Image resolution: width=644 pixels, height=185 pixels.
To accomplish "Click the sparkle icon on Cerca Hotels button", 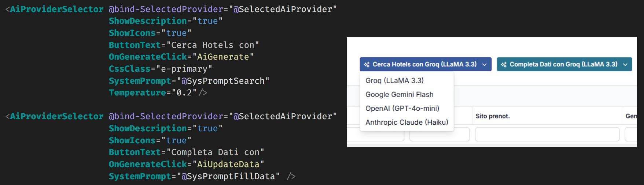I will (x=367, y=65).
